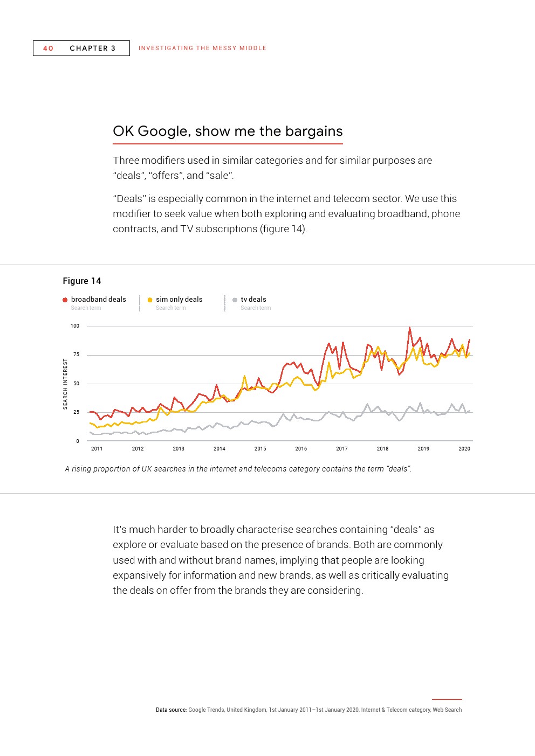The image size is (535, 756).
Task: Click the 2011 x-axis label
Action: [97, 448]
